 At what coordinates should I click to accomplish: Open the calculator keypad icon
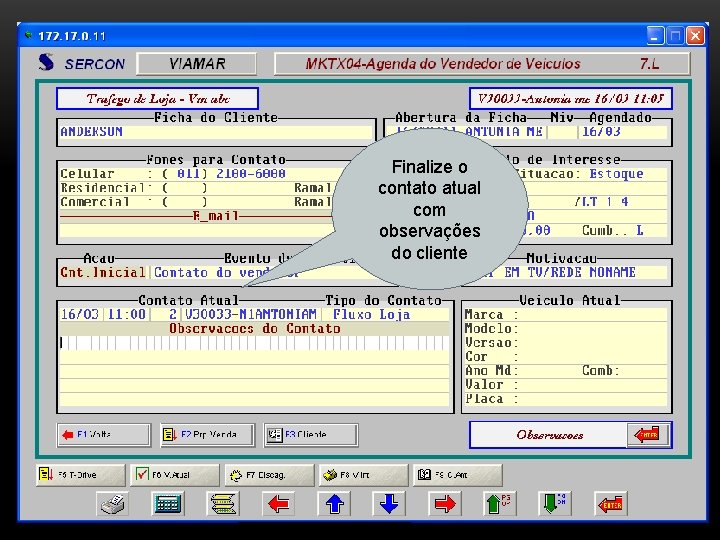click(168, 504)
